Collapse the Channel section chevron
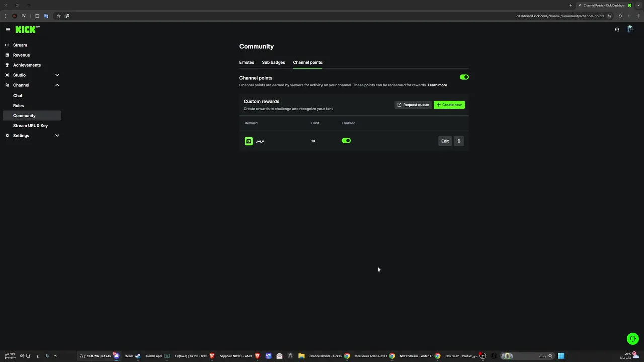Screen dimensions: 644x362 pos(57,85)
